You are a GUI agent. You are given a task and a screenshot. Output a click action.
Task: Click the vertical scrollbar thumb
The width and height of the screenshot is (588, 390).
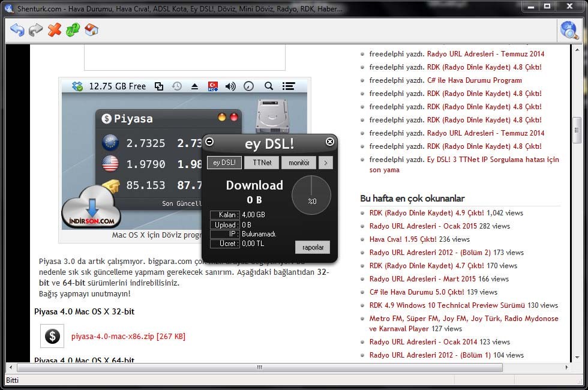(x=577, y=130)
